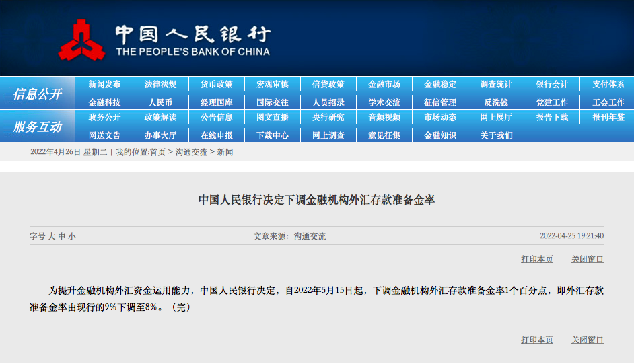Viewport: 634px width, 364px height.
Task: Select 党建工作 menu item
Action: click(552, 103)
